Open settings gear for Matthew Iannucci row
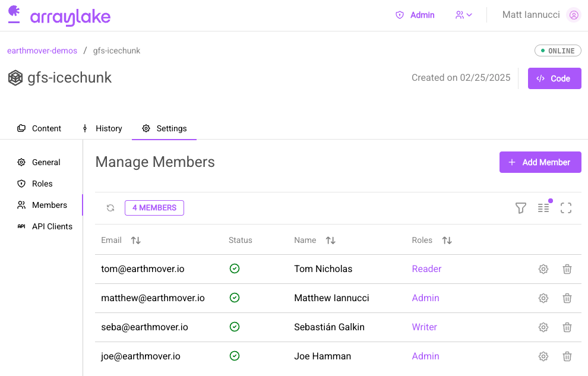Viewport: 588px width, 376px height. [543, 298]
